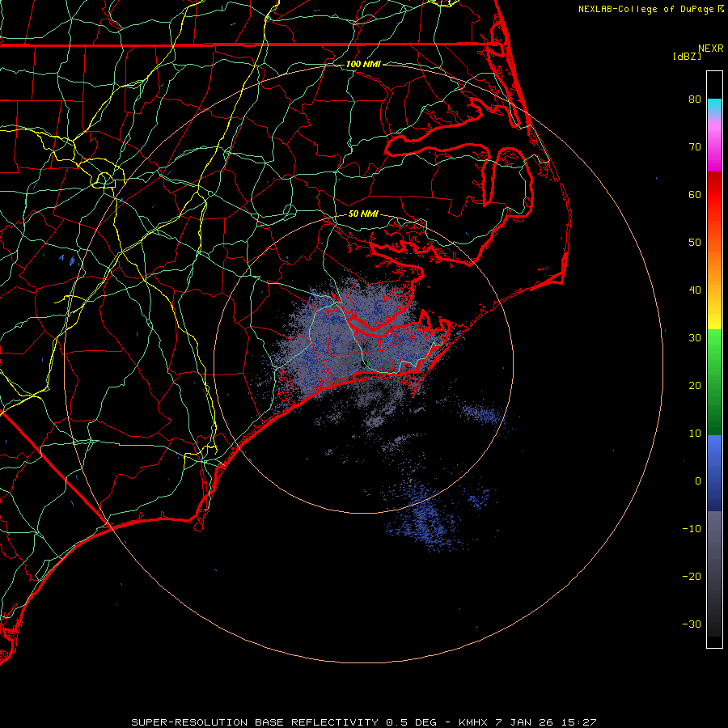Click the 15:27 timestamp in caption

click(578, 722)
